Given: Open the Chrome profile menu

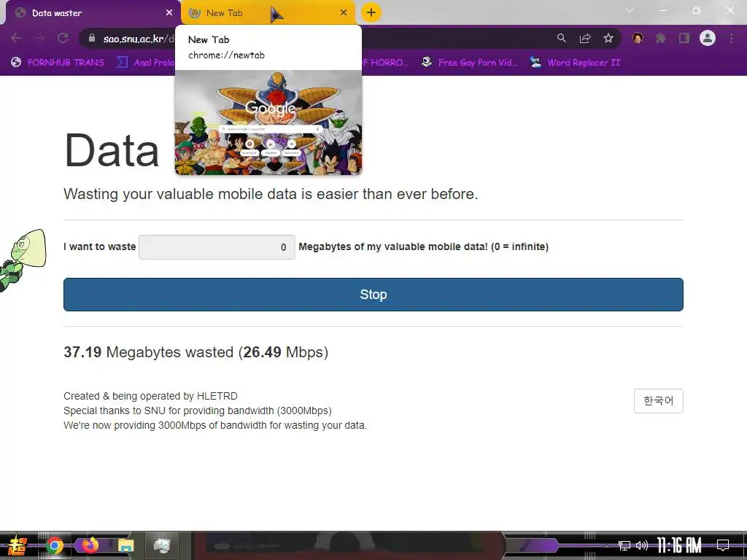Looking at the screenshot, I should point(708,39).
